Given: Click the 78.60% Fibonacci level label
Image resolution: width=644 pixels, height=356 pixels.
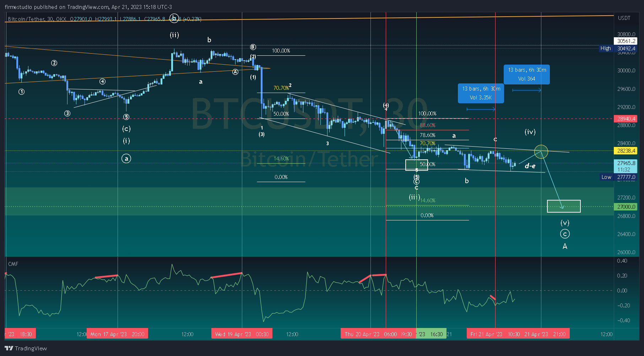Looking at the screenshot, I should click(x=427, y=135).
